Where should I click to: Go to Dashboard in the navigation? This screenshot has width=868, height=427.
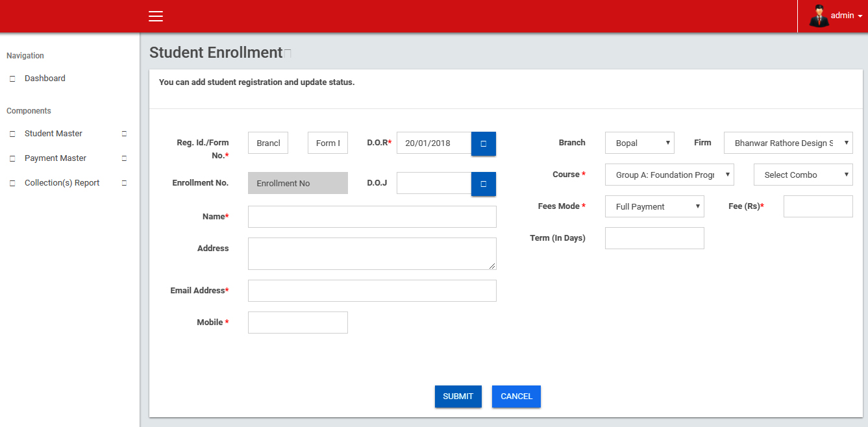(45, 79)
